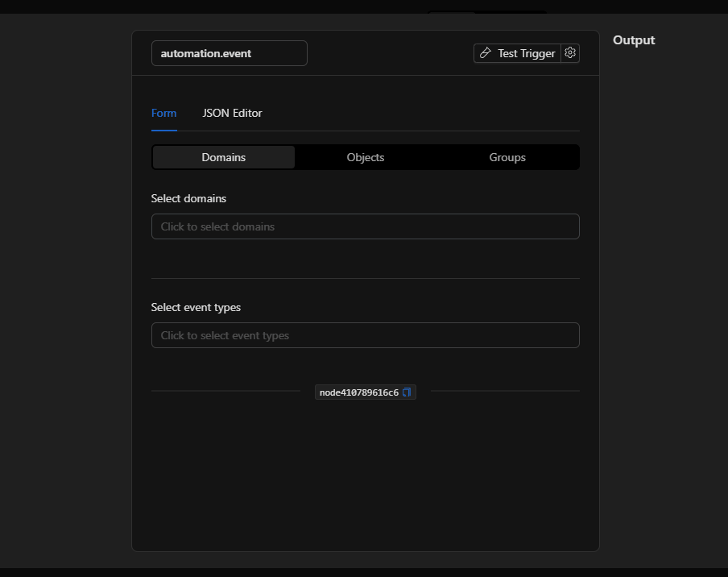Click the "Click to select domains" placeholder text
The image size is (728, 577).
217,226
